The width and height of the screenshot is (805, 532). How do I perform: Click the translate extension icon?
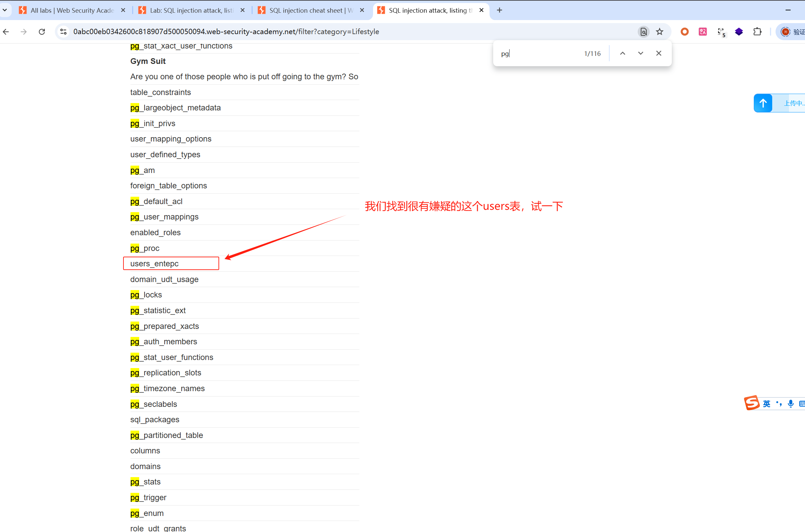click(703, 31)
